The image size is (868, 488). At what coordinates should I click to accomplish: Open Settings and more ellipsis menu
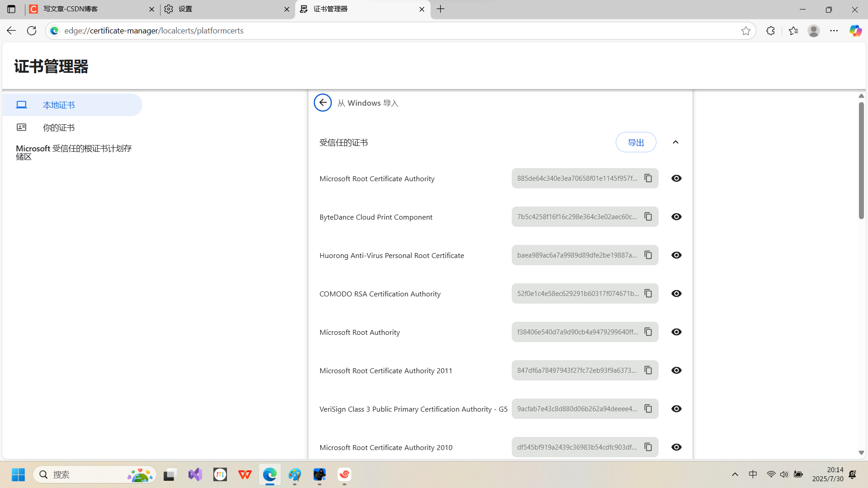834,31
